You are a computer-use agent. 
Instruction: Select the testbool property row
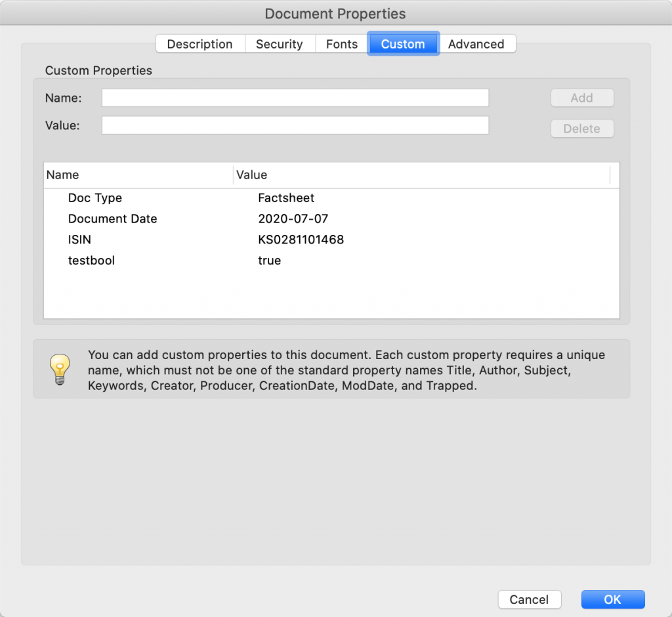point(91,261)
